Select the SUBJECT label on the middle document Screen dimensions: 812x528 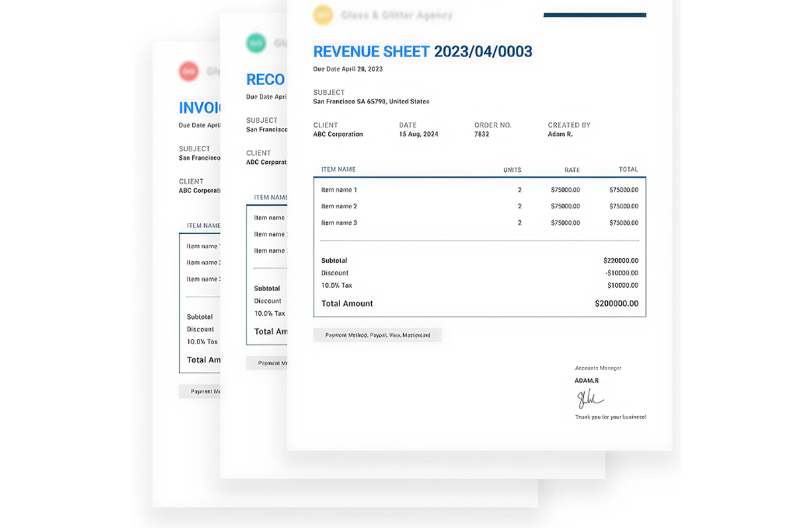click(262, 120)
